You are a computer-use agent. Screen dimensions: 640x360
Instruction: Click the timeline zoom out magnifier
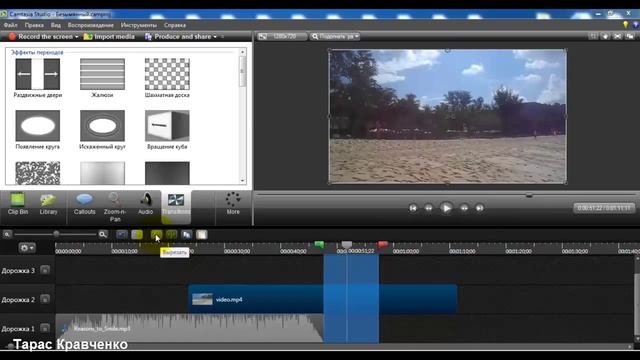point(7,234)
